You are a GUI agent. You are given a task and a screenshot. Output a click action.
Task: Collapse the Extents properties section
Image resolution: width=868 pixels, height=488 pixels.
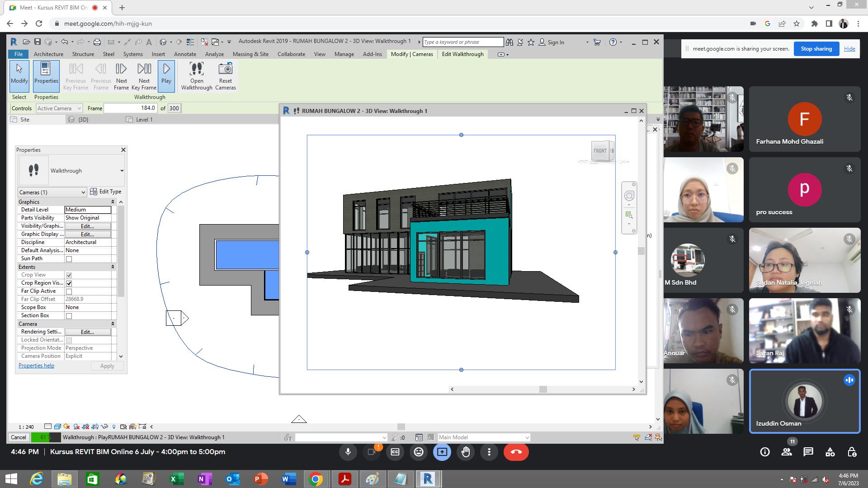[x=113, y=267]
